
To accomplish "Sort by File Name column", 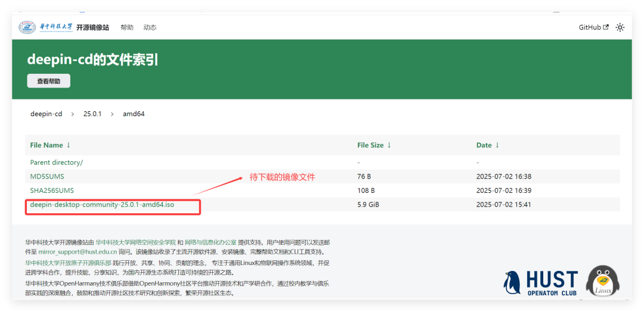I will pyautogui.click(x=50, y=145).
